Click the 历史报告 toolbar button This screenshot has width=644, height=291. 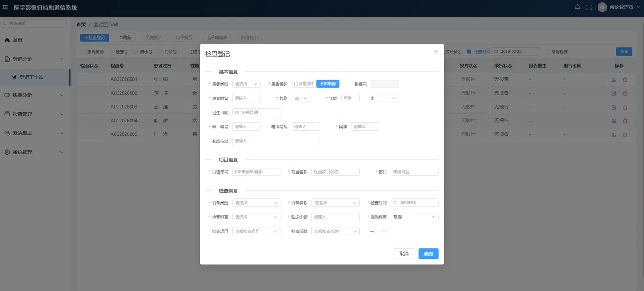[x=154, y=38]
